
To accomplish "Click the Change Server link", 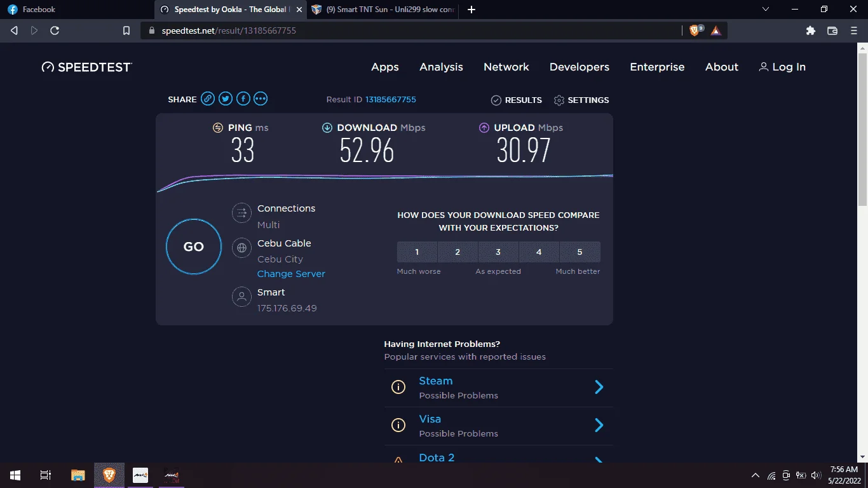I will [x=291, y=274].
